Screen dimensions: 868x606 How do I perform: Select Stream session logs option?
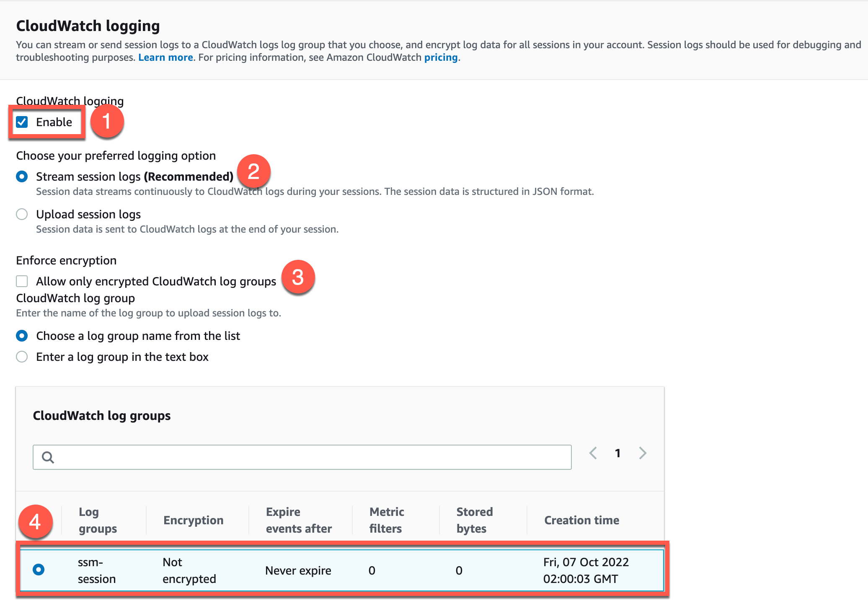coord(21,176)
